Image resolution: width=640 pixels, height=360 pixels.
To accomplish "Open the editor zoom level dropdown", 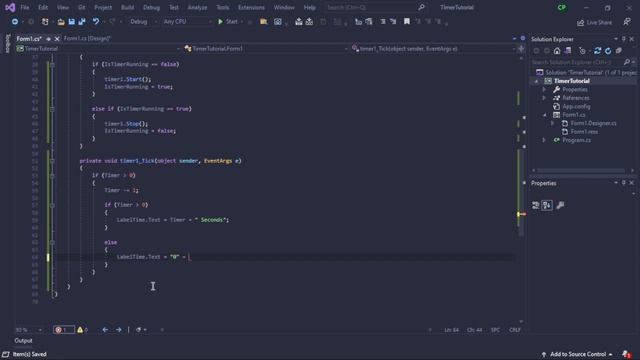I will [29, 330].
